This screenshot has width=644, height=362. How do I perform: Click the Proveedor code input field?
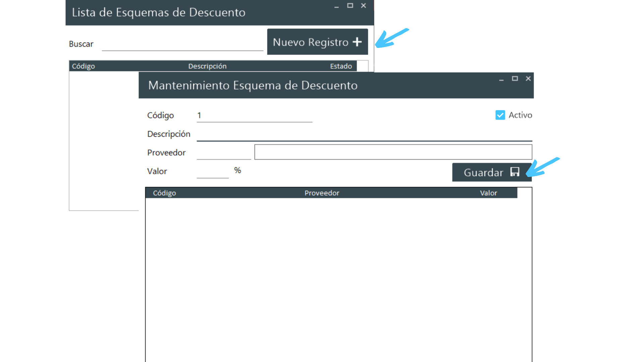click(x=224, y=153)
